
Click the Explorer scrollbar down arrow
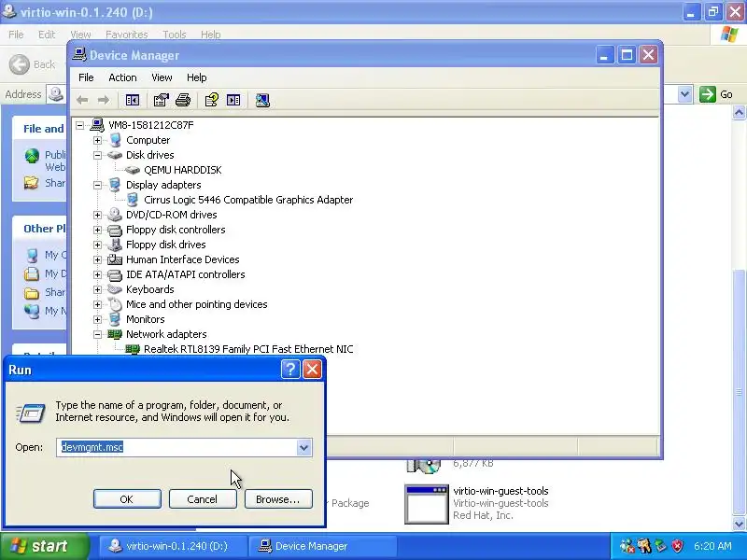(x=739, y=524)
